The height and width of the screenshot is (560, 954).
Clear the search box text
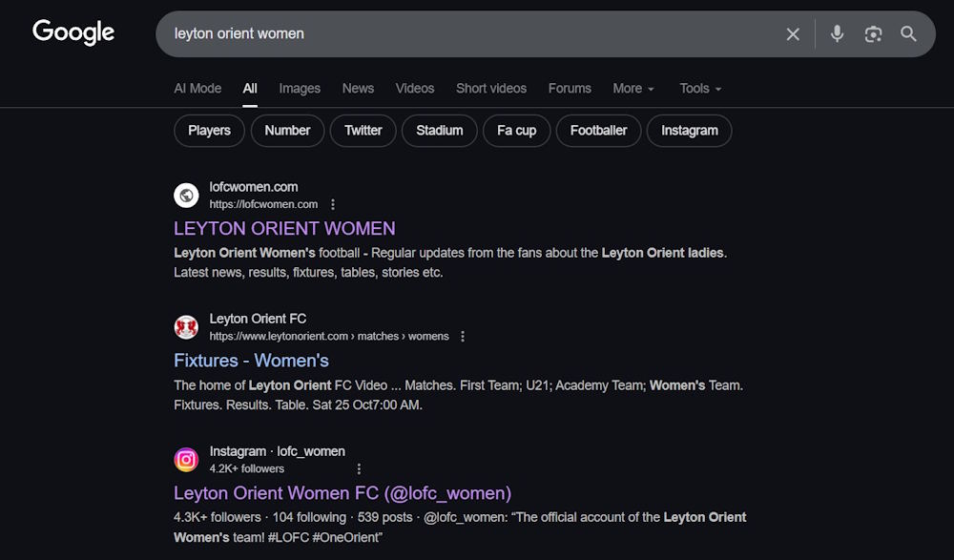click(x=793, y=34)
